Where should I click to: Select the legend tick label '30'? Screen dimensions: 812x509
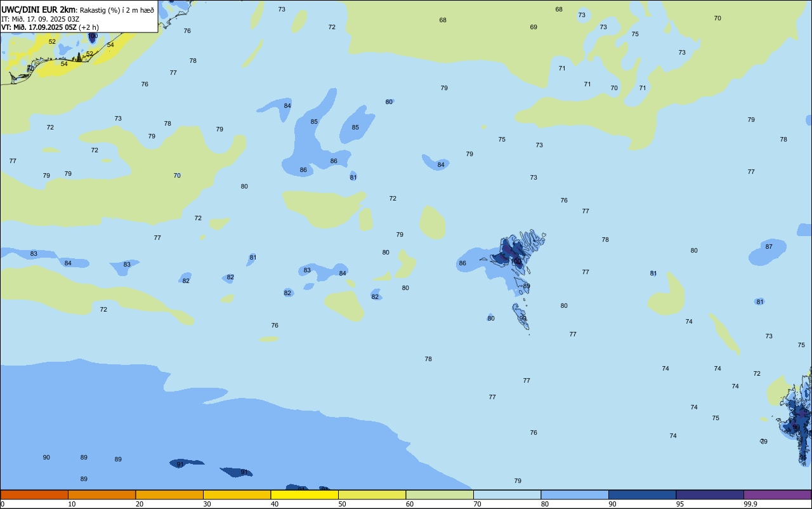207,504
